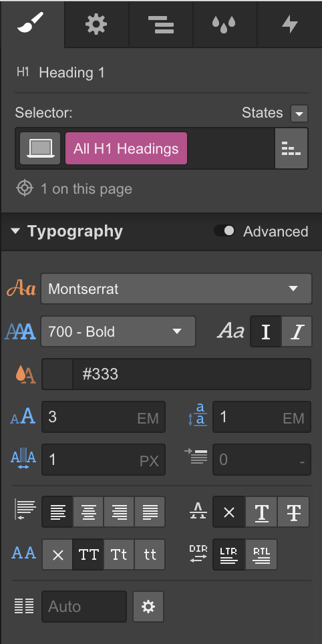Screen dimensions: 322x644
Task: Toggle the Advanced typography switch
Action: coord(224,231)
